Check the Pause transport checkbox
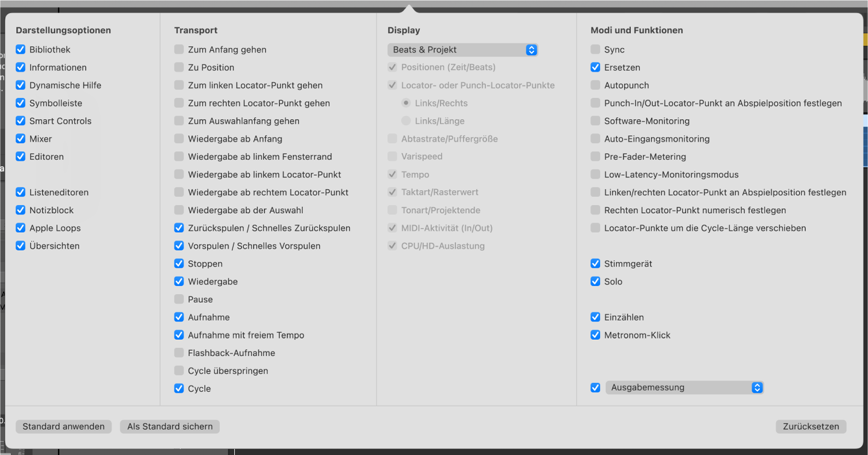Screen dimensions: 868x455 179,299
